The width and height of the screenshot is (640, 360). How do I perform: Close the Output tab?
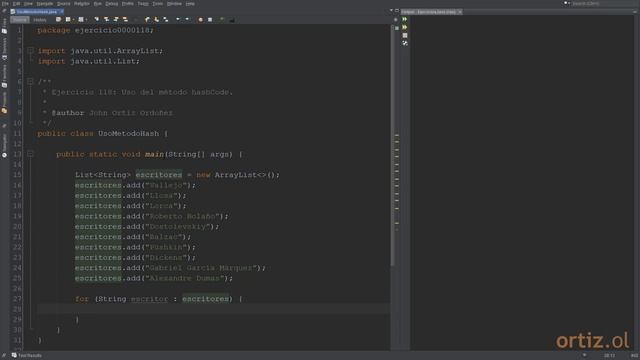coord(460,12)
